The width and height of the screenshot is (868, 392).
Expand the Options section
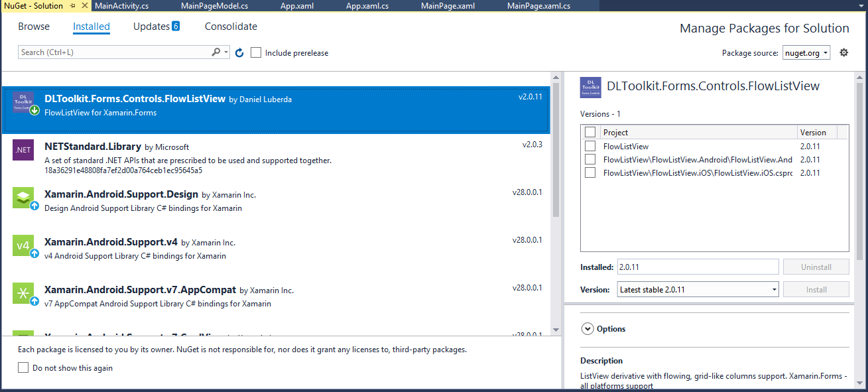[587, 328]
